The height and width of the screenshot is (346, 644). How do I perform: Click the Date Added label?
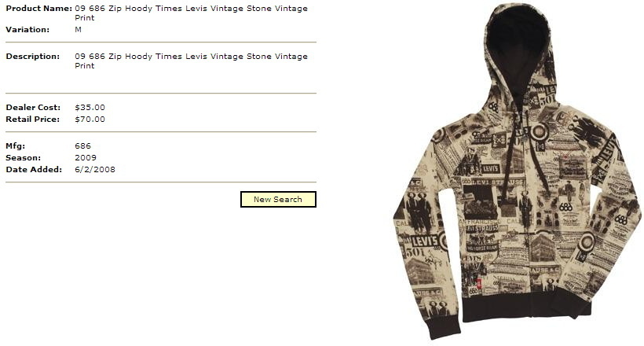click(34, 170)
